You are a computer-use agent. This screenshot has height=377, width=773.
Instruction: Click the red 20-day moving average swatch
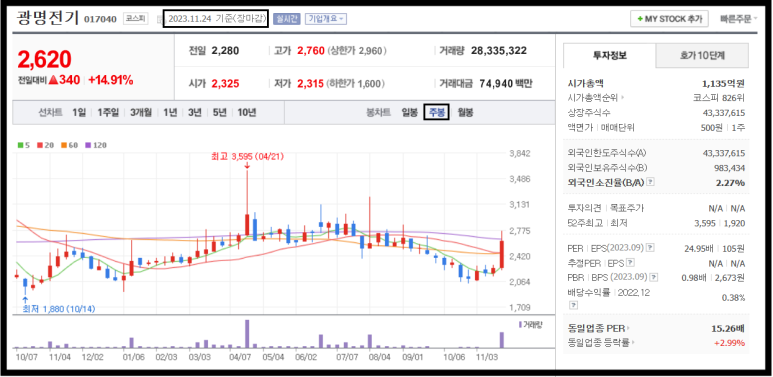pyautogui.click(x=39, y=145)
